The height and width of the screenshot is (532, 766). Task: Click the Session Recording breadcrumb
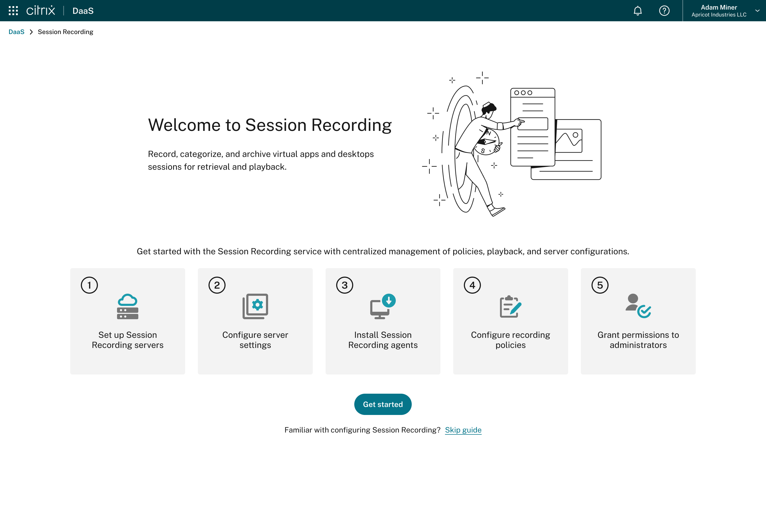(65, 32)
